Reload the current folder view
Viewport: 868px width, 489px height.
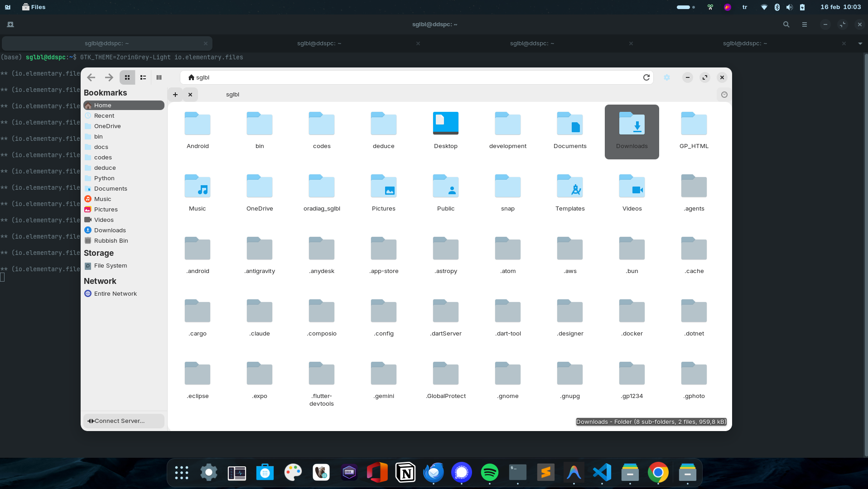[x=646, y=77]
